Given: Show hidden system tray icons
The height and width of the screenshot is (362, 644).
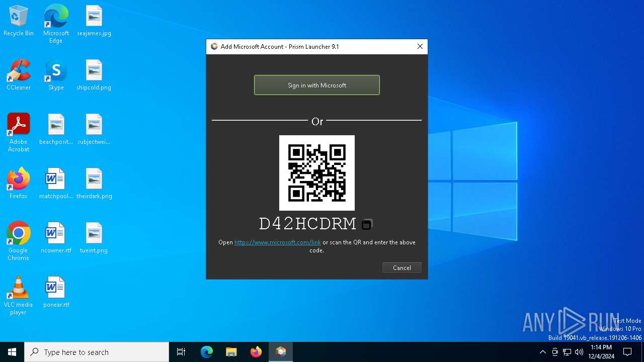Looking at the screenshot, I should [542, 352].
